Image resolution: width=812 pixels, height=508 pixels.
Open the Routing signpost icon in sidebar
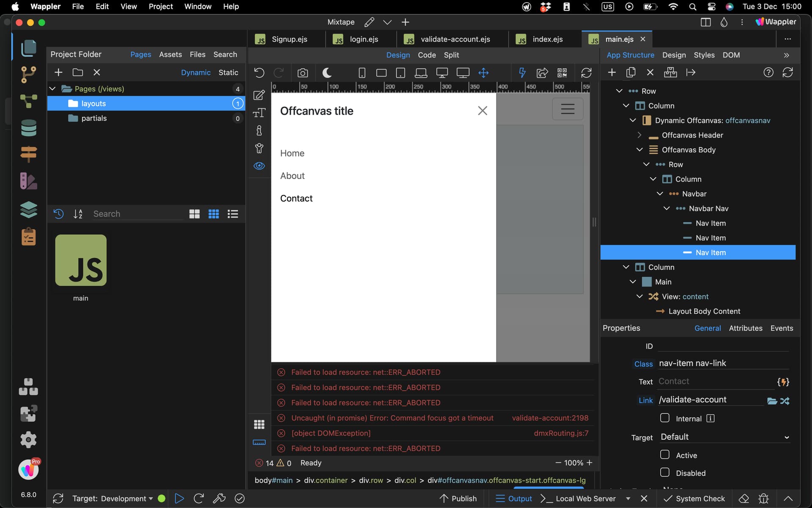[x=28, y=154]
